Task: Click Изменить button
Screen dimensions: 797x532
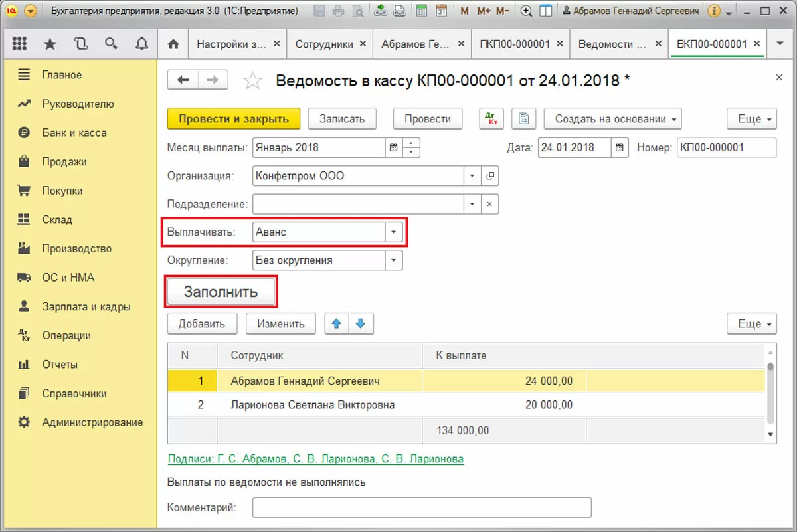Action: (281, 323)
